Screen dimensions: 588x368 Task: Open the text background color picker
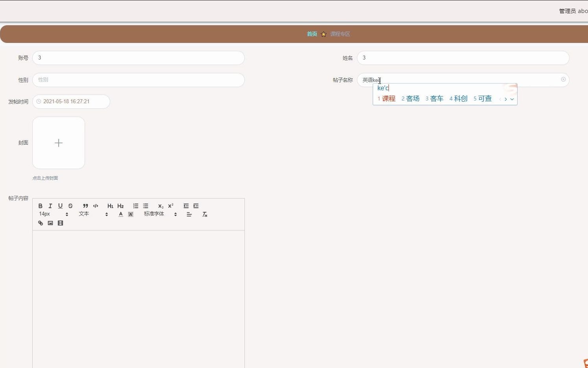coord(131,214)
